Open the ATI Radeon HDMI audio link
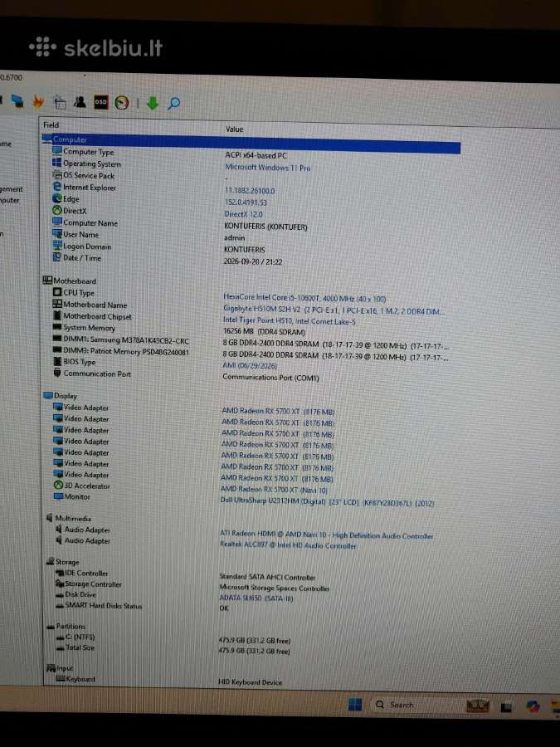Image resolution: width=560 pixels, height=747 pixels. tap(326, 535)
